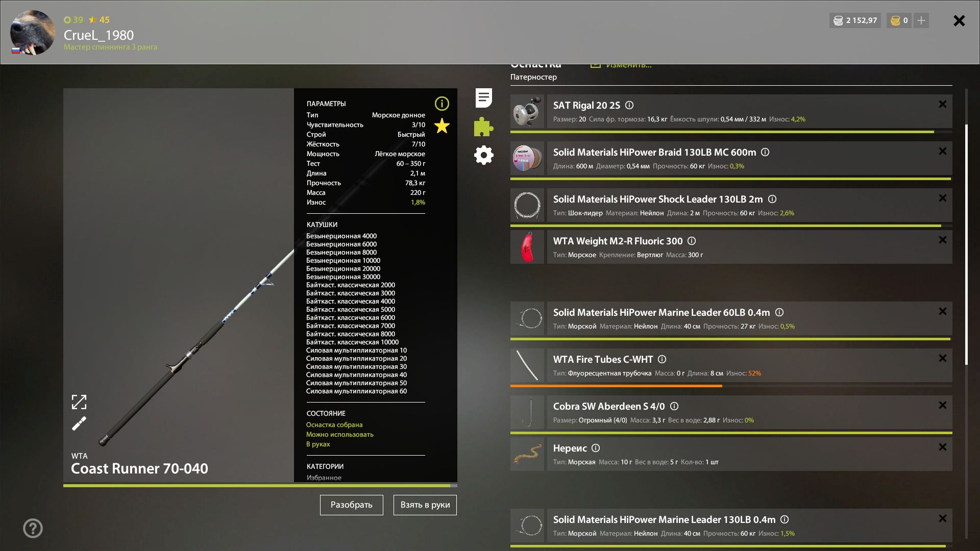
Task: Click the Разобрать button
Action: (351, 505)
